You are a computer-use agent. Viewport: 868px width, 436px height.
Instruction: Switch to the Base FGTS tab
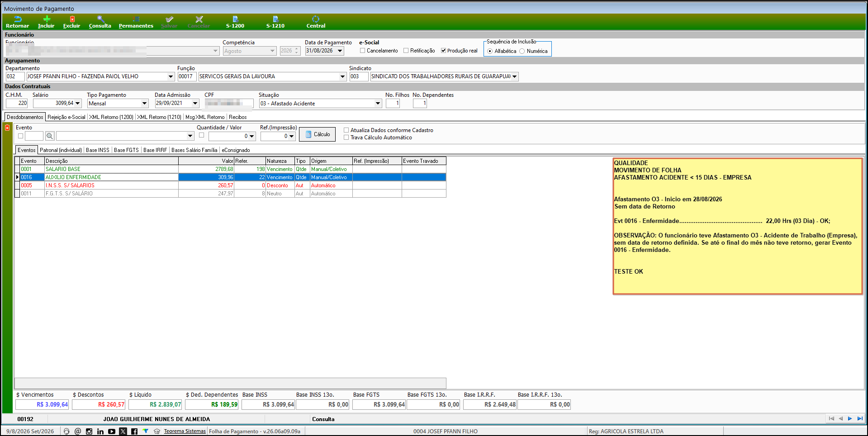coord(126,150)
